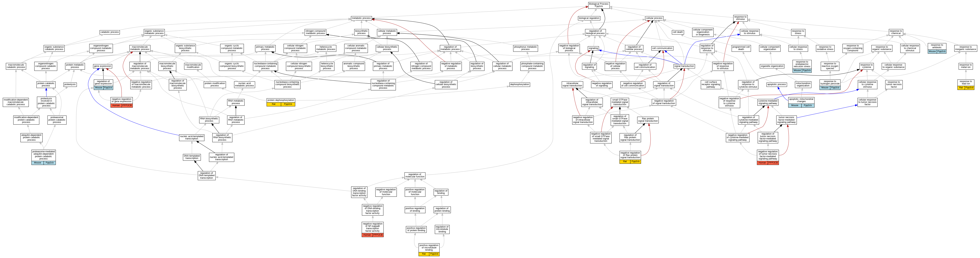The height and width of the screenshot is (258, 980).
Task: Click the 'phosphorus metabolic process' node
Action: coord(525,48)
